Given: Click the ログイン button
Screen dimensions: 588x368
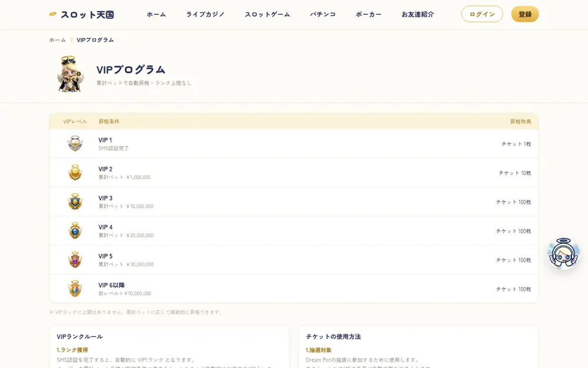Looking at the screenshot, I should [x=482, y=14].
